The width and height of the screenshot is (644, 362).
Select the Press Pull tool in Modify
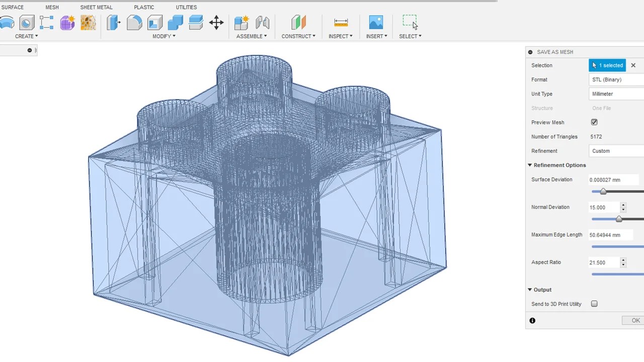pyautogui.click(x=114, y=23)
